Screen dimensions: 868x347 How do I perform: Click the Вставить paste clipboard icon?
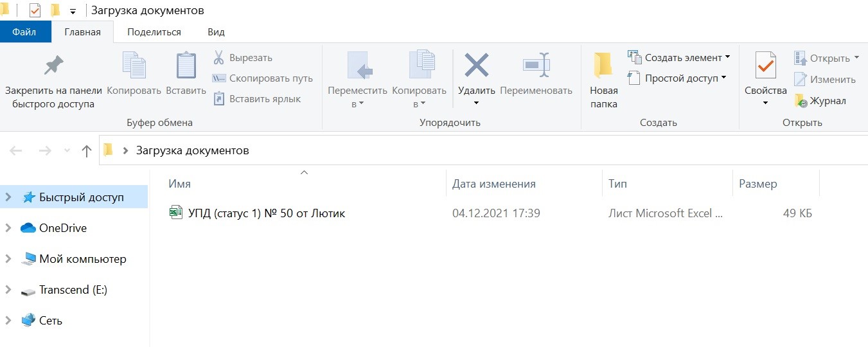pos(186,65)
